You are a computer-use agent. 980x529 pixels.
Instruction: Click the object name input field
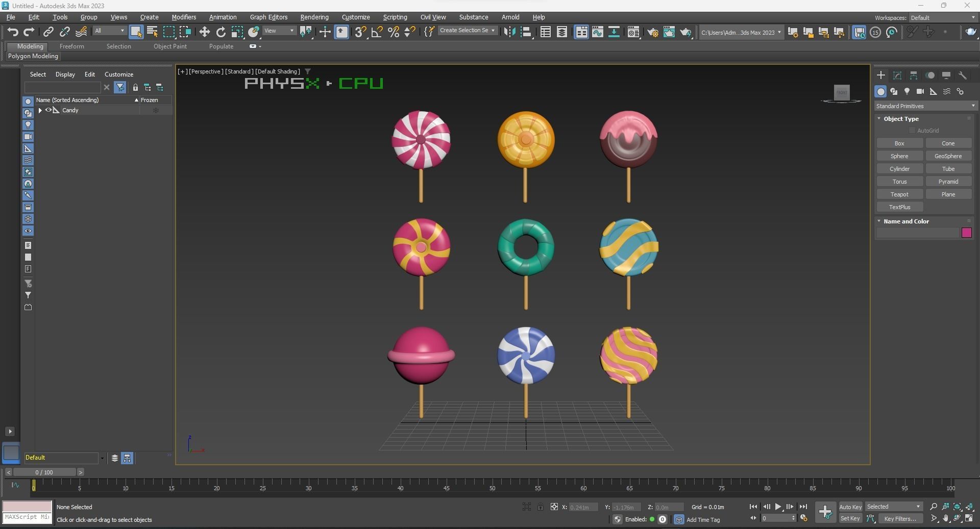(x=918, y=233)
